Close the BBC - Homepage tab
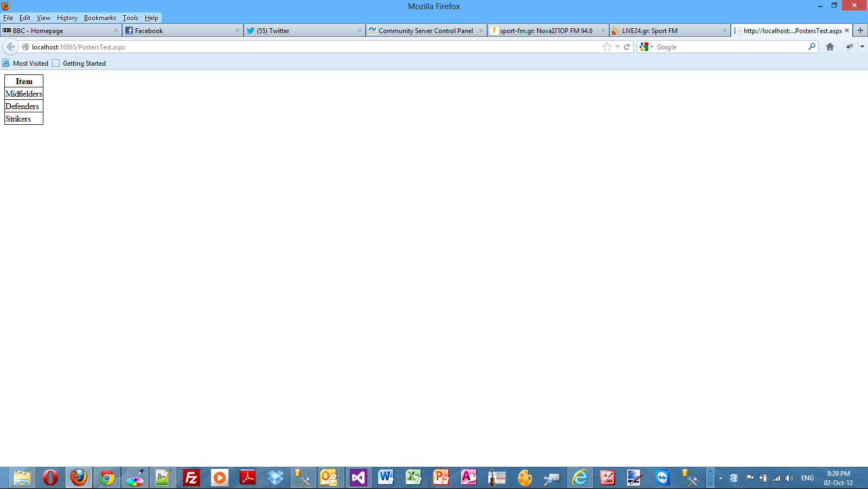This screenshot has width=868, height=489. point(116,30)
